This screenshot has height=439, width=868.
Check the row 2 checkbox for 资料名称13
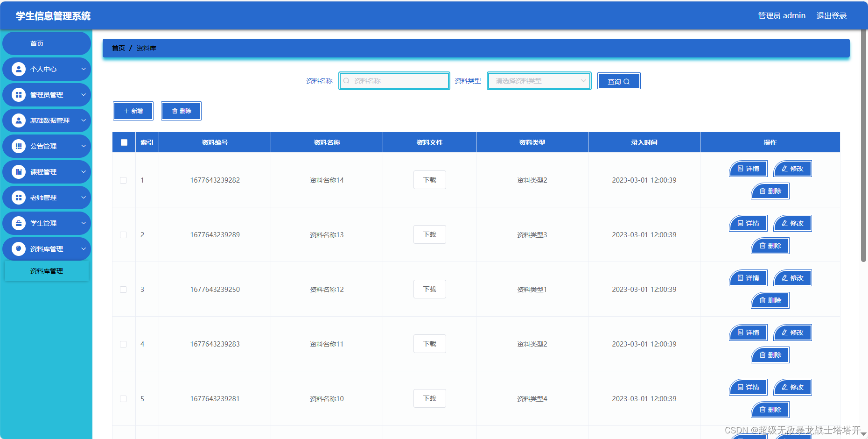coord(123,235)
